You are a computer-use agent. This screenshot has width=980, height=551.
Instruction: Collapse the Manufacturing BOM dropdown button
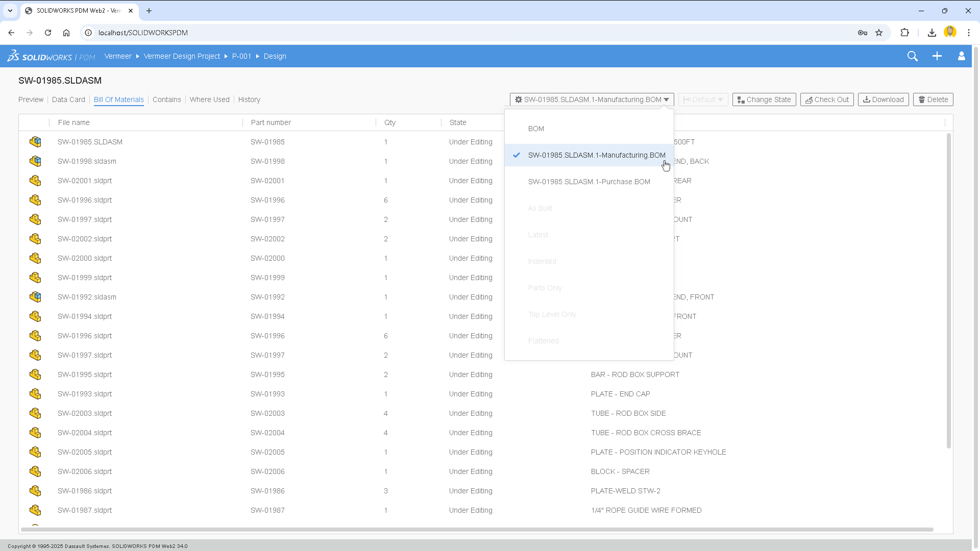(592, 99)
